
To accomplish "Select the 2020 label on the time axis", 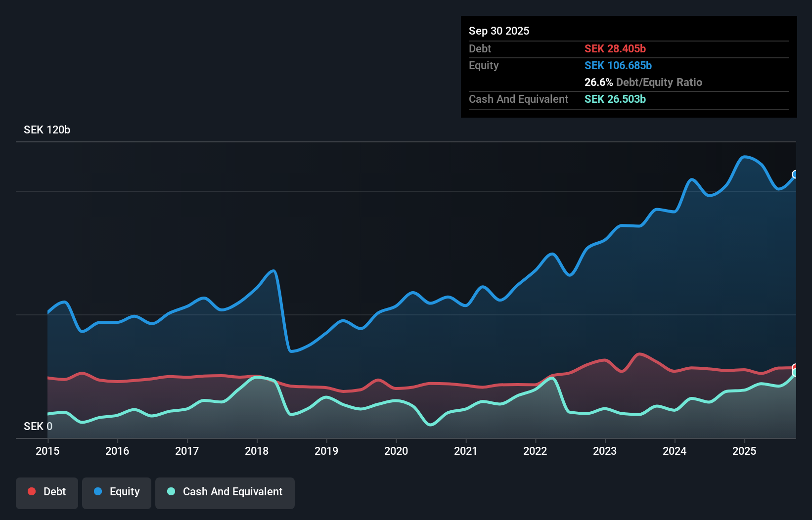I will click(396, 451).
